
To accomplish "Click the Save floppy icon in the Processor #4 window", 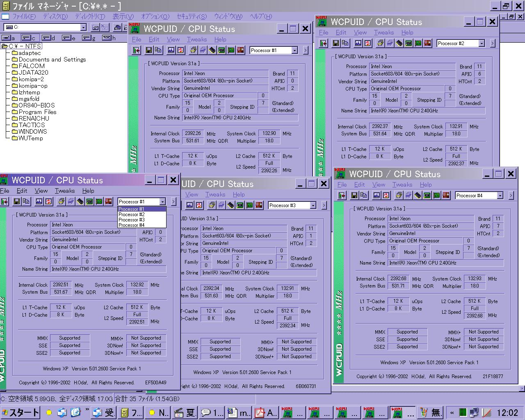I will (354, 195).
